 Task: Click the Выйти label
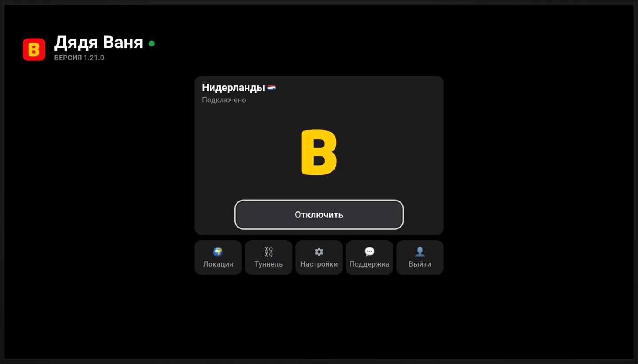(420, 264)
